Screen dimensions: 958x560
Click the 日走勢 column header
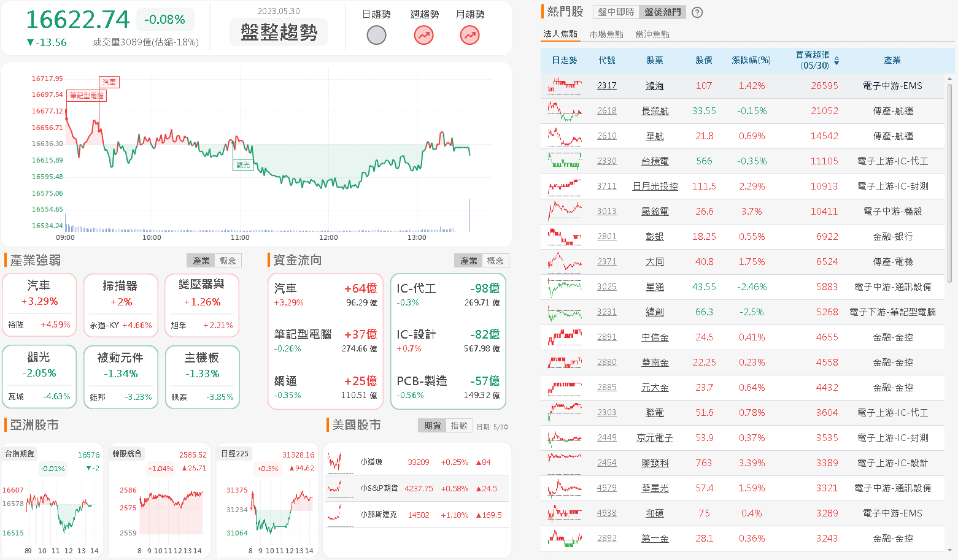coord(565,60)
